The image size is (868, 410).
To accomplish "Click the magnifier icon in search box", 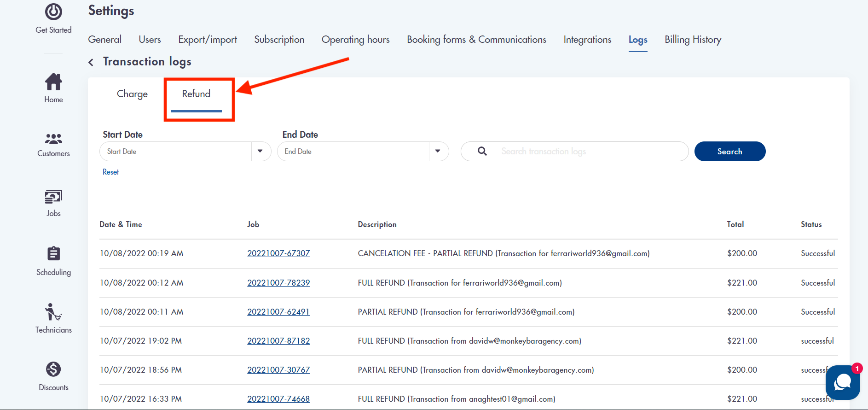I will click(482, 151).
